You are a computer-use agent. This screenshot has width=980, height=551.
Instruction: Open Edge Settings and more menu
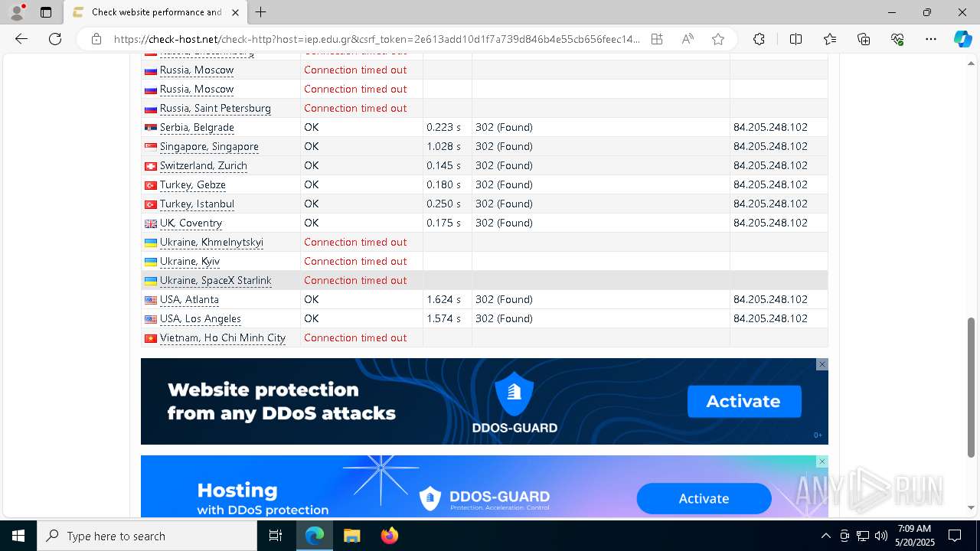click(931, 39)
